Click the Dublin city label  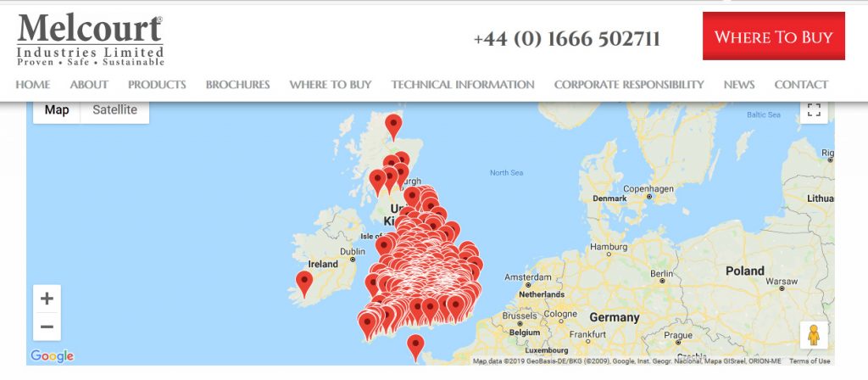(352, 251)
